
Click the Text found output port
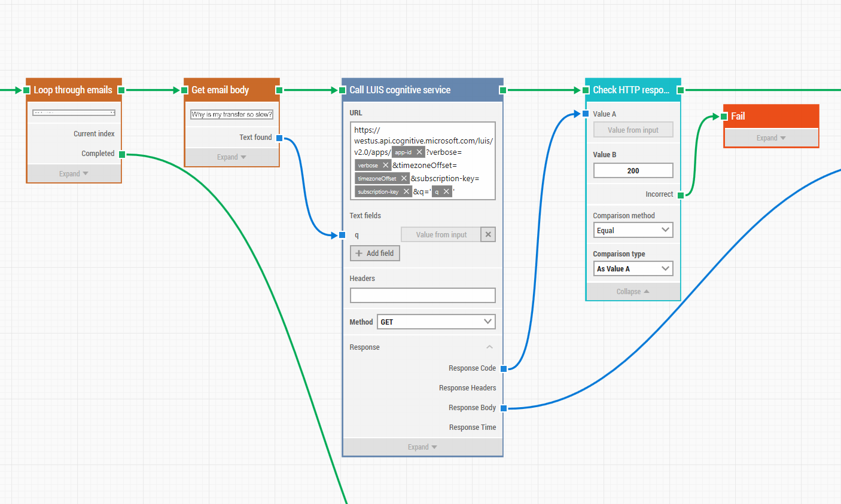point(279,138)
